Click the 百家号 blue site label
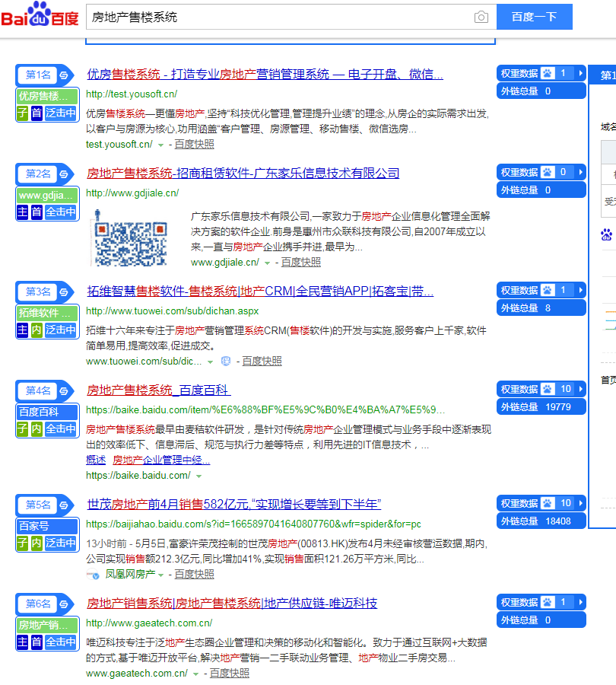This screenshot has height=685, width=616. point(47,527)
